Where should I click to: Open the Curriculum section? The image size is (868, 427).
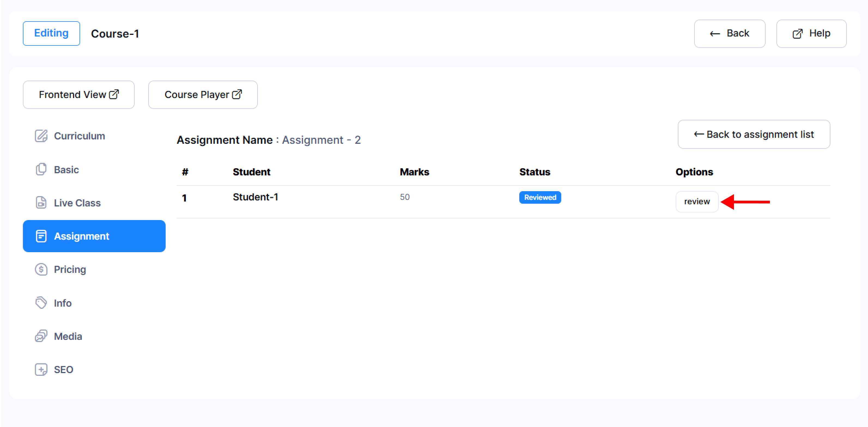tap(80, 136)
